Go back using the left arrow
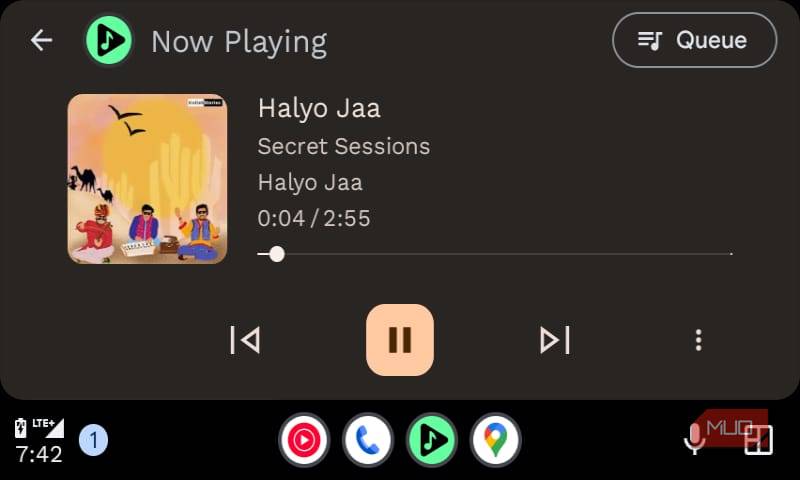The width and height of the screenshot is (800, 480). (41, 40)
